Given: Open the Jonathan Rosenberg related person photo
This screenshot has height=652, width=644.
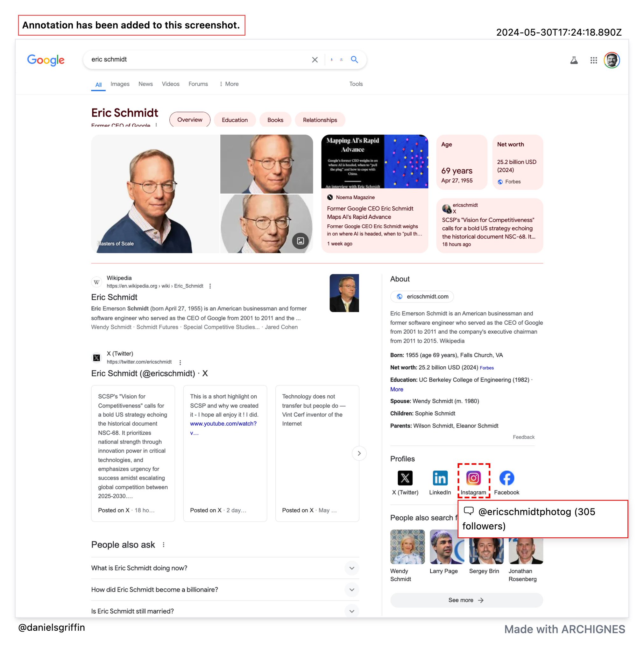Looking at the screenshot, I should click(526, 551).
